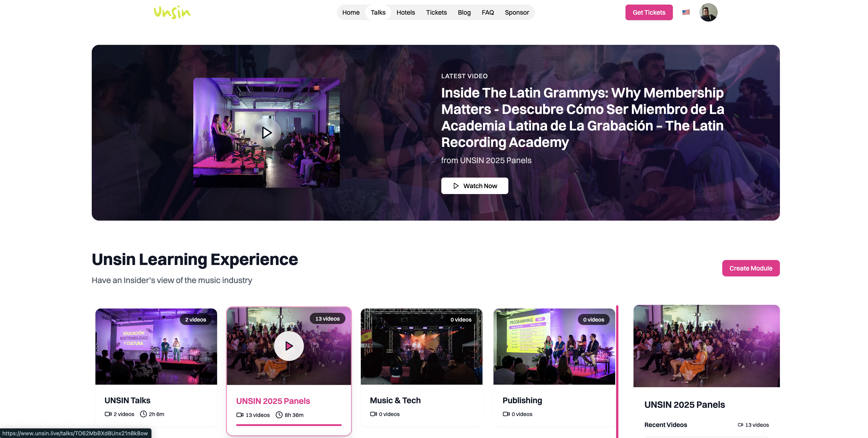
Task: Select the Talks nav tab
Action: [378, 12]
